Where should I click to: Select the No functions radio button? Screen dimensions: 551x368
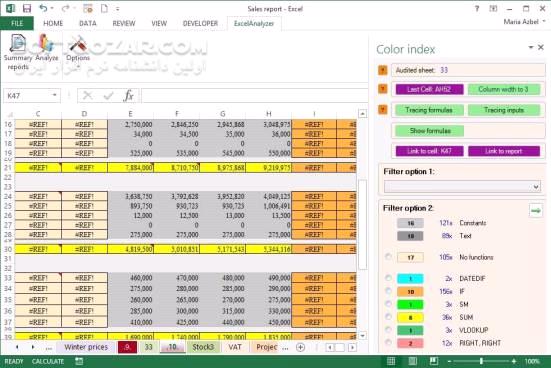(388, 257)
